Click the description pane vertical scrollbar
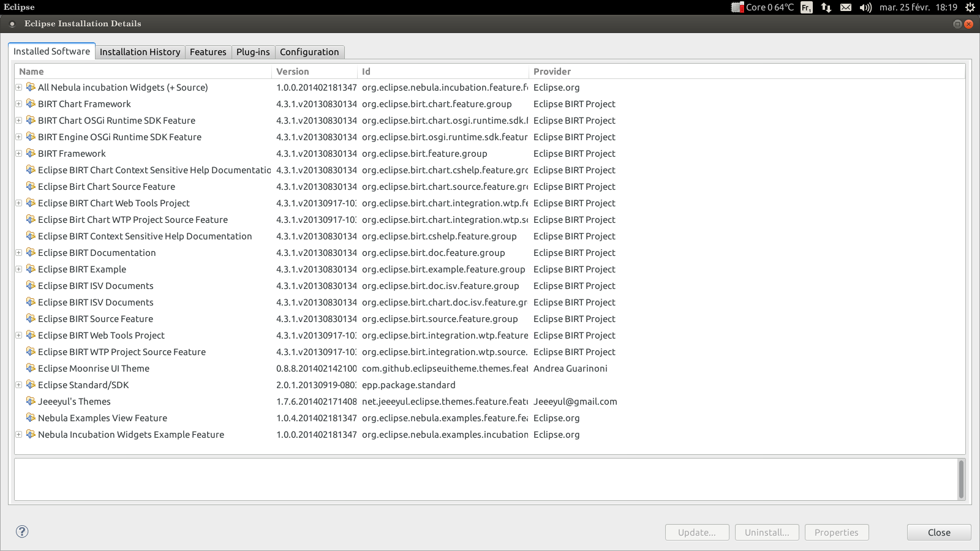Viewport: 980px width, 551px height. coord(961,479)
